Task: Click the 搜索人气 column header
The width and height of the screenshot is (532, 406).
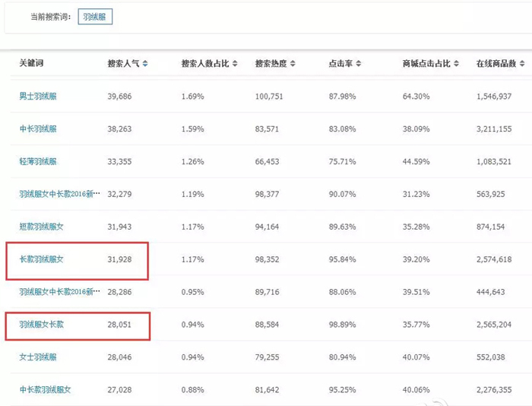Action: pos(123,63)
